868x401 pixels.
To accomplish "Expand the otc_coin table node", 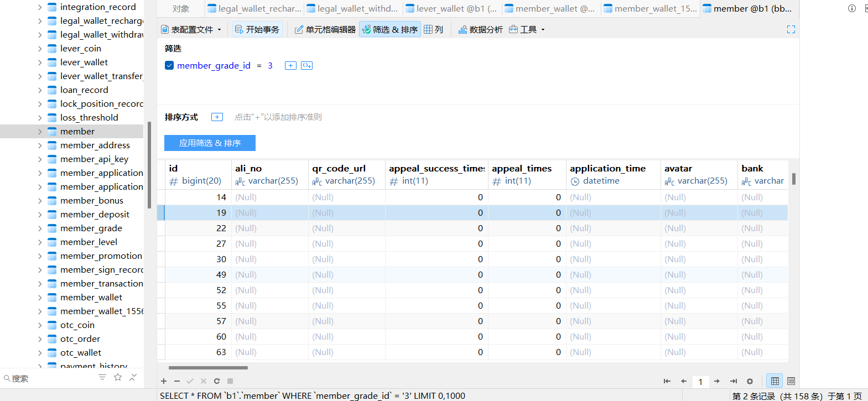I will [x=40, y=325].
